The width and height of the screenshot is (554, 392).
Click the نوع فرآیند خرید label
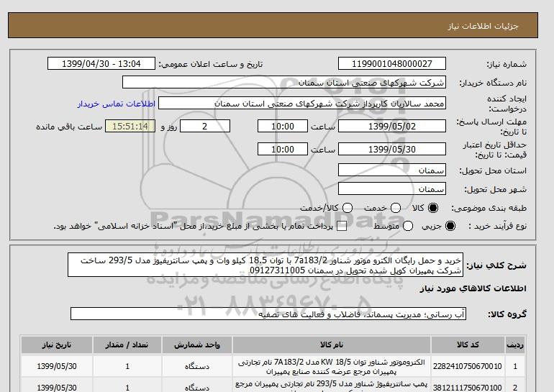point(498,226)
